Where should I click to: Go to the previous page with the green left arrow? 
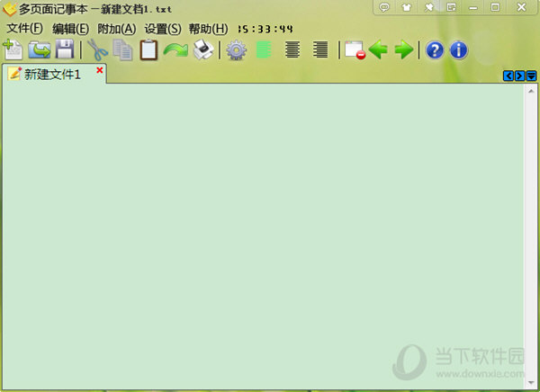[379, 50]
